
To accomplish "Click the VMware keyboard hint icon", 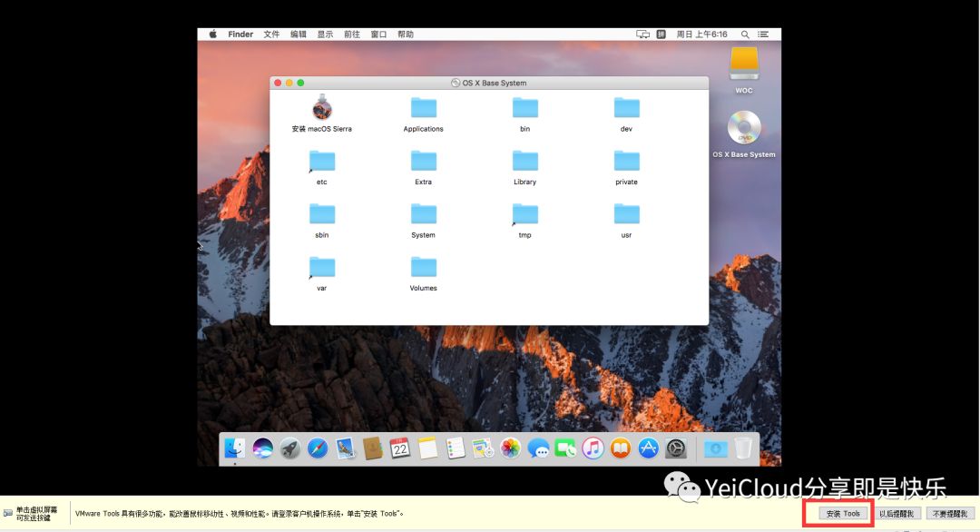I will pyautogui.click(x=7, y=513).
